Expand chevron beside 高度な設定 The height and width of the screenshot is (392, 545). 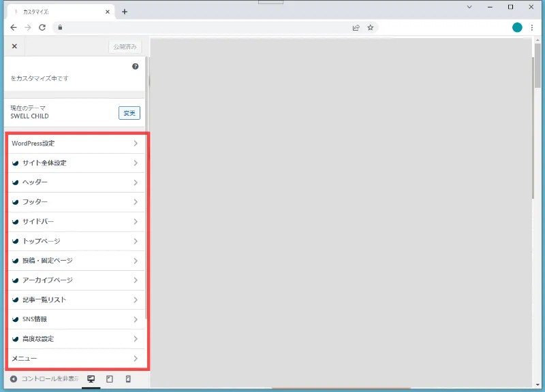click(136, 339)
